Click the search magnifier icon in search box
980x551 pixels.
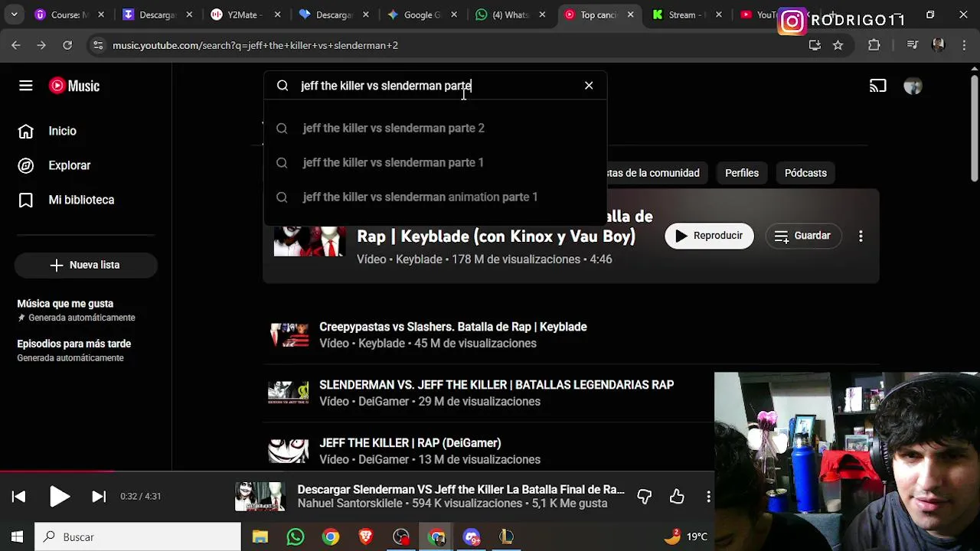[283, 86]
